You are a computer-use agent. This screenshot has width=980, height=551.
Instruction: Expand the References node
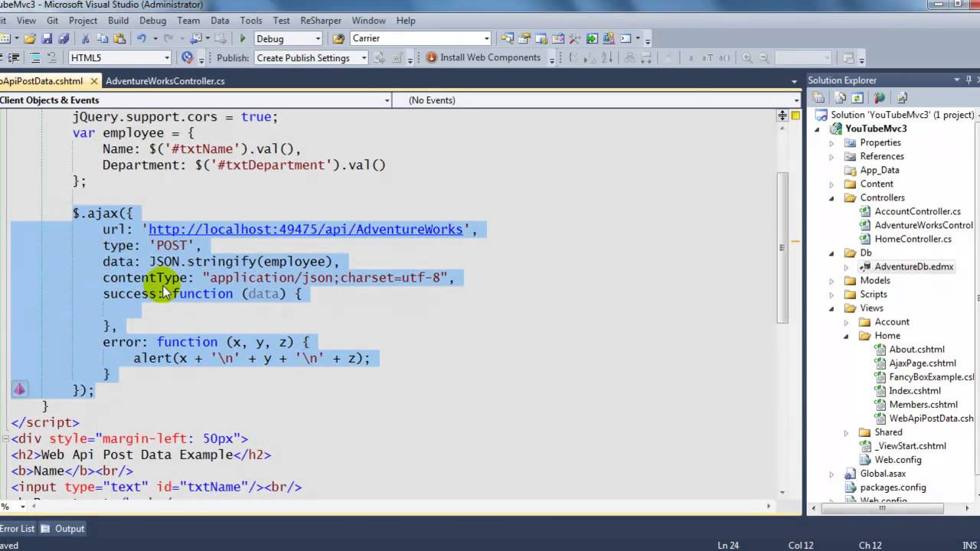click(831, 157)
